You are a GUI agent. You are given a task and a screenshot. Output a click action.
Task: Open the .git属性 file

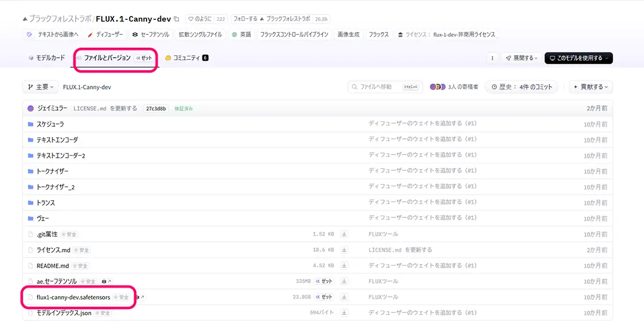point(47,234)
